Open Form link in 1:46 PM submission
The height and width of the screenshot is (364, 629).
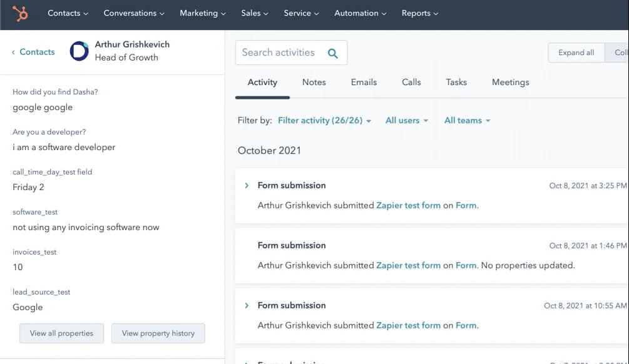(x=466, y=265)
